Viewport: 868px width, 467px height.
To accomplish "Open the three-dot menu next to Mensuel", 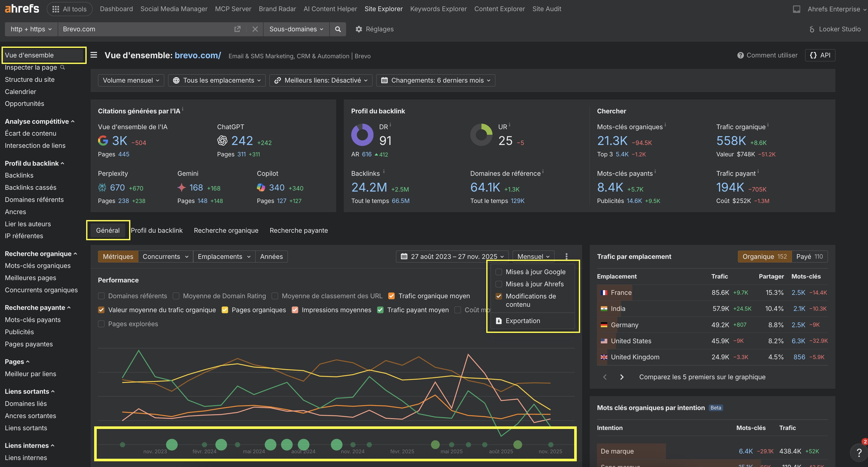I will (x=566, y=256).
